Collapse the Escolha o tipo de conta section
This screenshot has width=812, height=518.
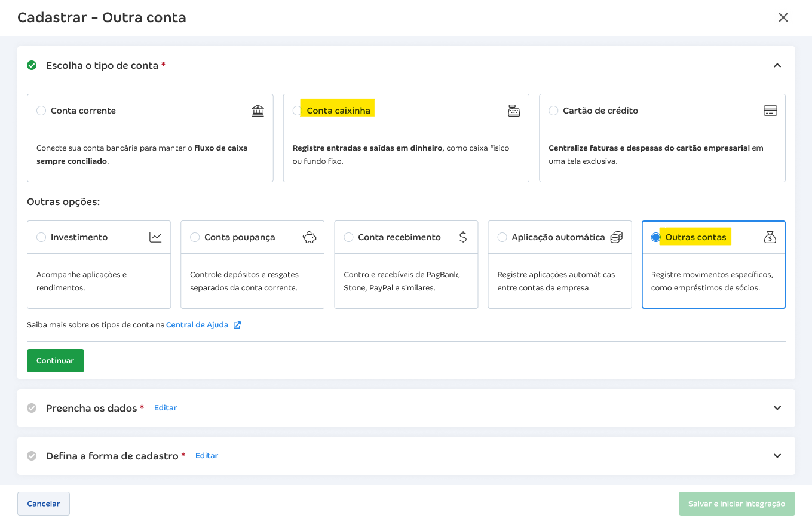tap(777, 65)
